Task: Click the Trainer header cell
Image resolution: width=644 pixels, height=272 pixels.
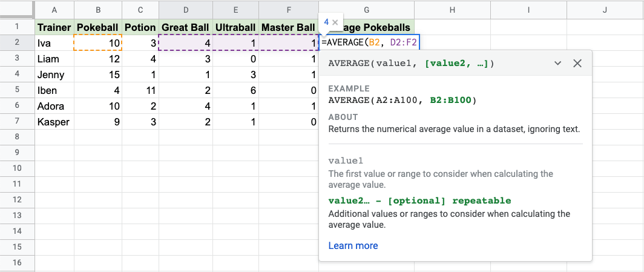Action: tap(54, 27)
